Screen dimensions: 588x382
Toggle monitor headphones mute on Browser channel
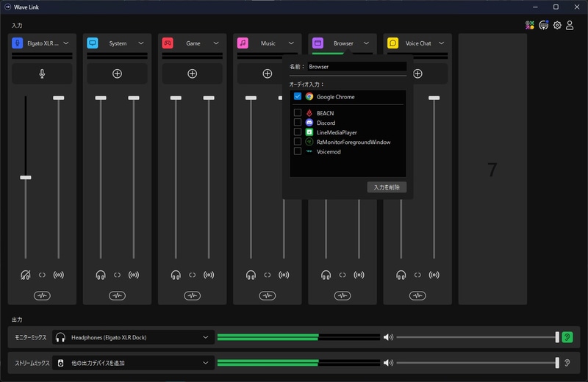tap(326, 275)
